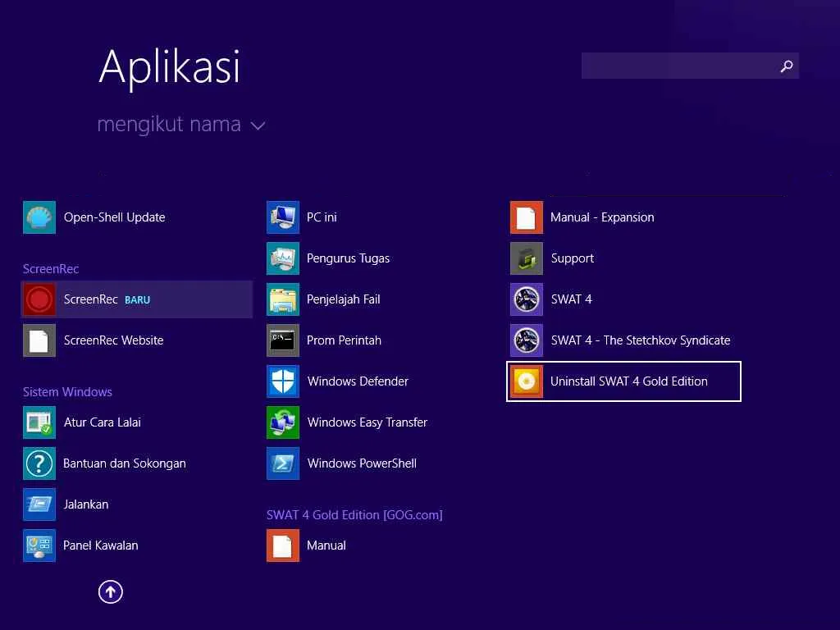Select the SWAT 4 Gold Edition [GOG.com] group header
The height and width of the screenshot is (630, 840).
(x=354, y=515)
